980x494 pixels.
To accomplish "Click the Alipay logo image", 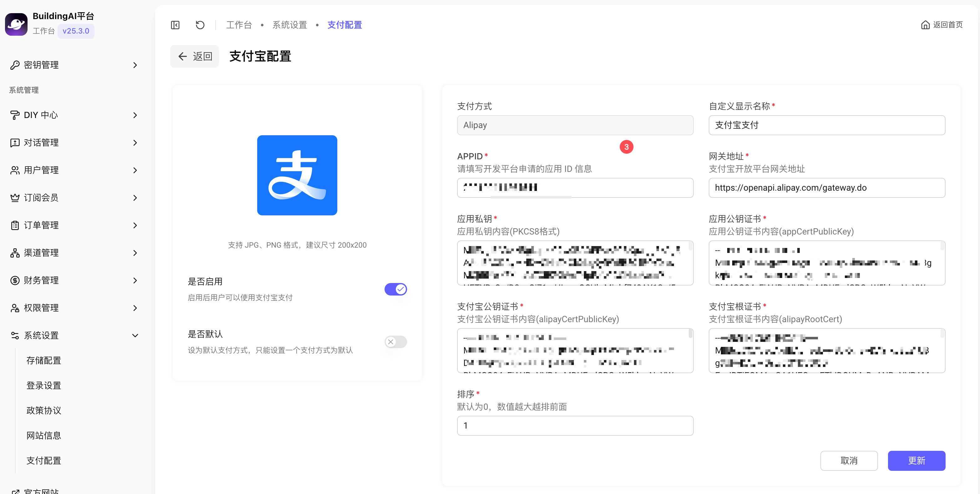I will coord(297,175).
